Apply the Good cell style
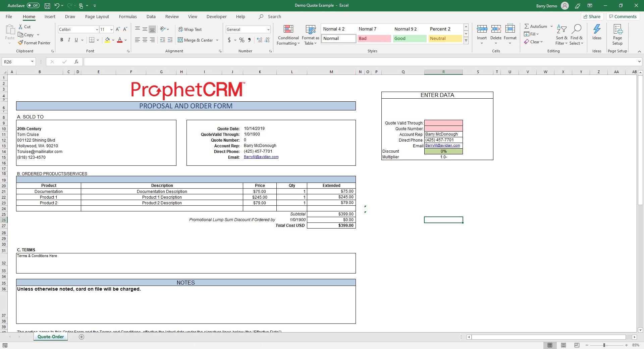 pos(410,38)
